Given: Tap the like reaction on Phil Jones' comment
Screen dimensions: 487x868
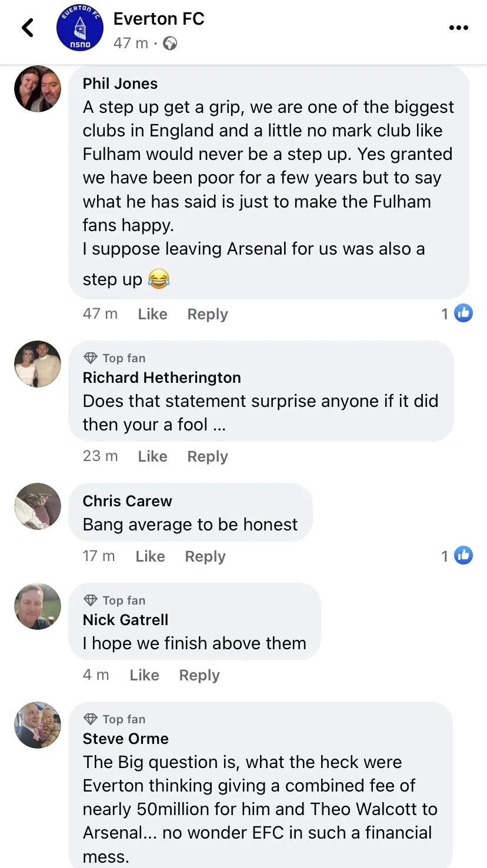Looking at the screenshot, I should coord(463,313).
